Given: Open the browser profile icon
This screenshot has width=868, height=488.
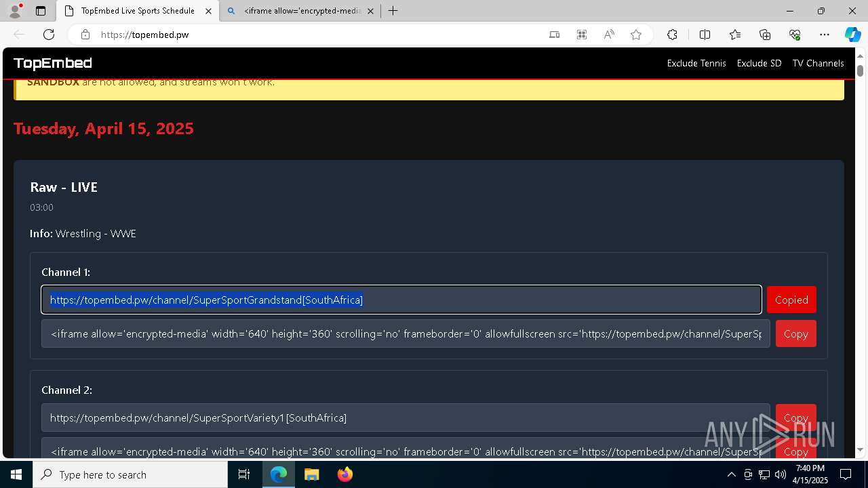Looking at the screenshot, I should pos(15,11).
